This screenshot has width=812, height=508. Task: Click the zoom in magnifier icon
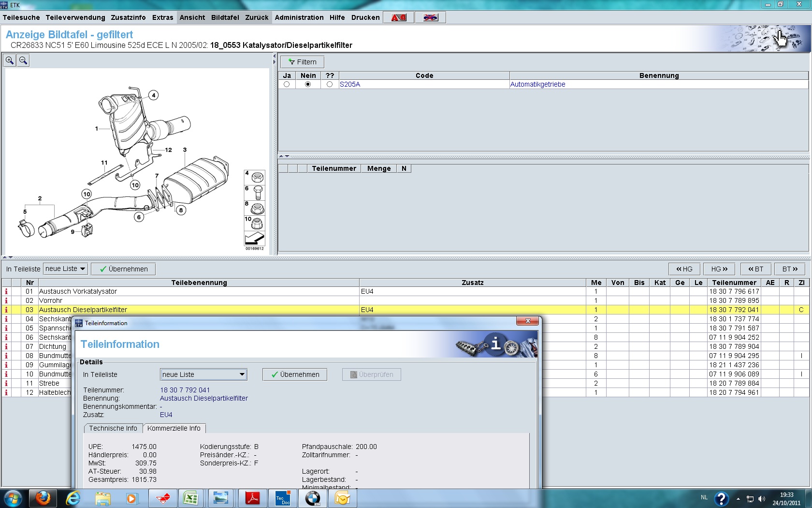point(10,60)
